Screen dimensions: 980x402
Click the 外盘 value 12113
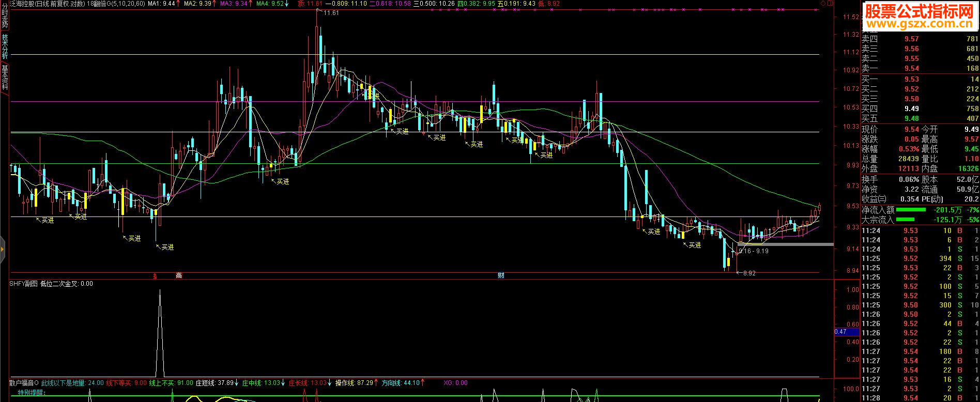point(908,168)
